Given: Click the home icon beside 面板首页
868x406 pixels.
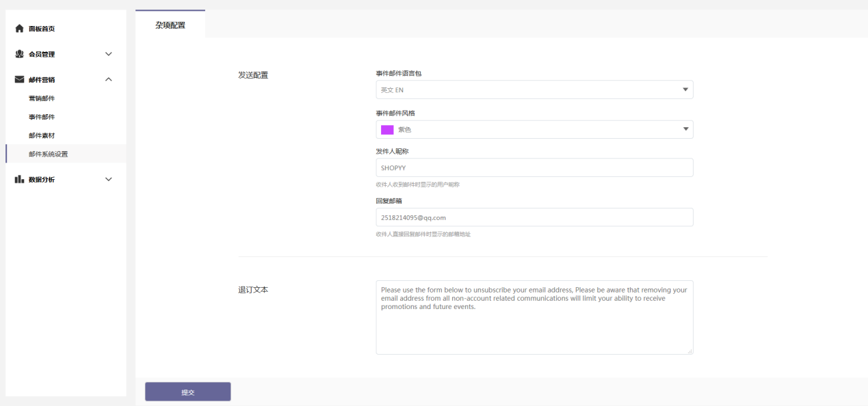Looking at the screenshot, I should point(18,28).
